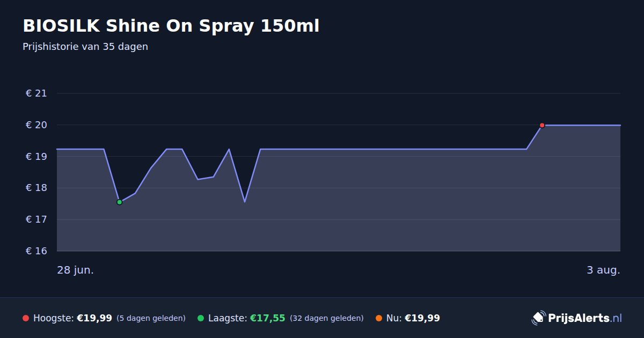Click the 28 jun. start date label
Image resolution: width=644 pixels, height=338 pixels.
pyautogui.click(x=76, y=270)
